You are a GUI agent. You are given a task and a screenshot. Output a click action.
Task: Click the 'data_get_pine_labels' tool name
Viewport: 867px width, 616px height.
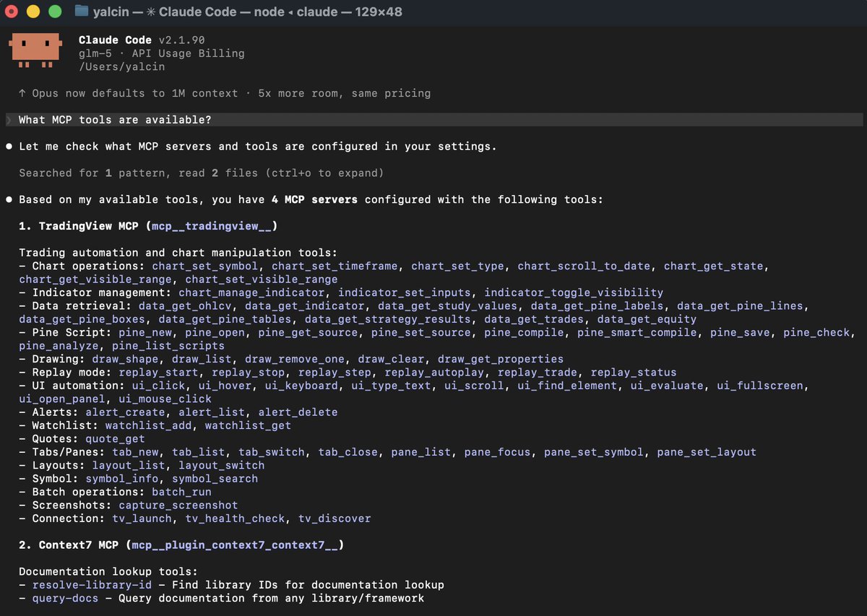(x=598, y=306)
